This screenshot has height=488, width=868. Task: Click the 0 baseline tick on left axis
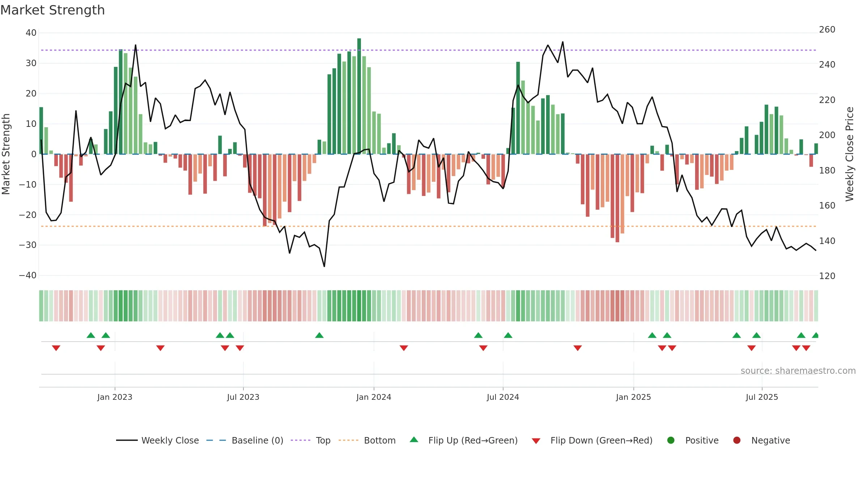pos(34,154)
